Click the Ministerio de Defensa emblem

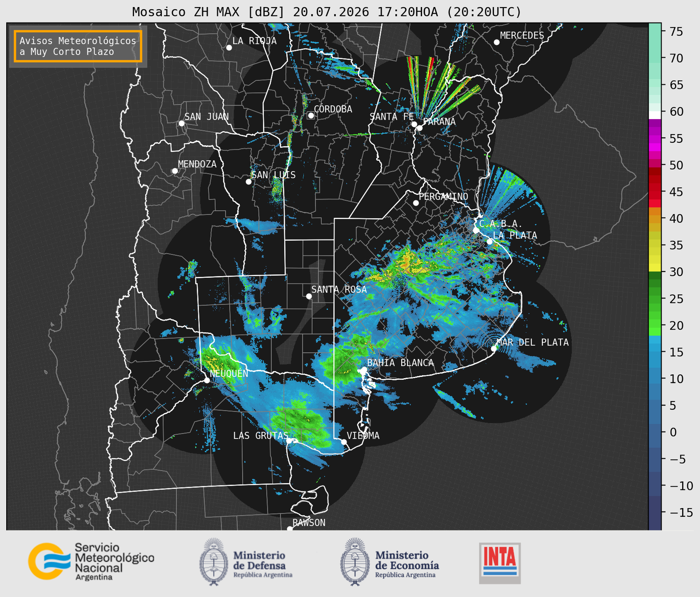[x=214, y=561]
